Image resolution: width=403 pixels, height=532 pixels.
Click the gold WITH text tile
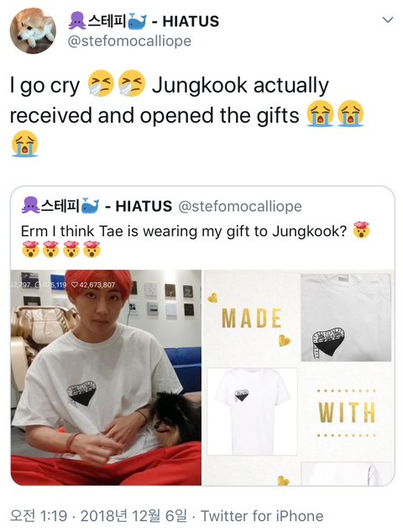347,413
